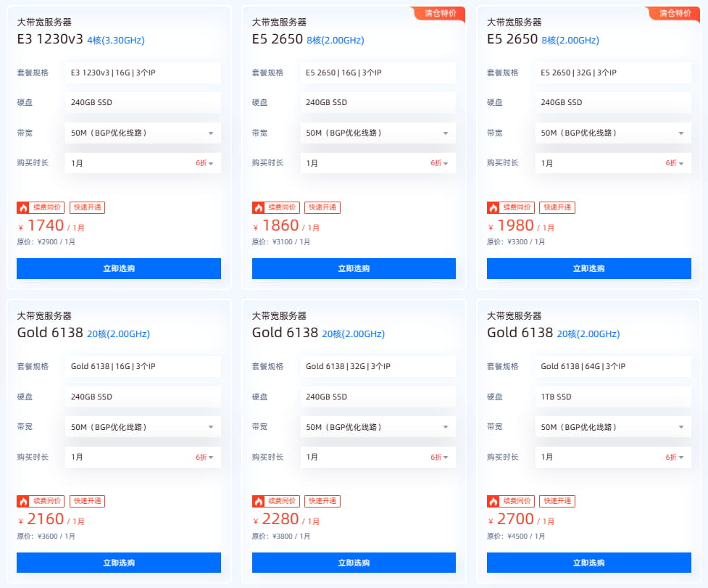
Task: Click the flame icon on Gold 6138 16G card
Action: pos(23,501)
